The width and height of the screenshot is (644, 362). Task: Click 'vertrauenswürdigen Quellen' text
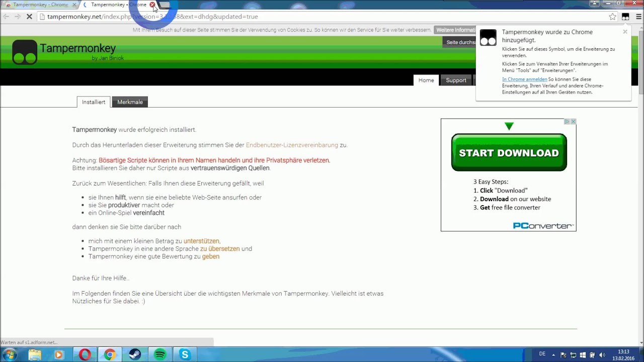pos(230,168)
